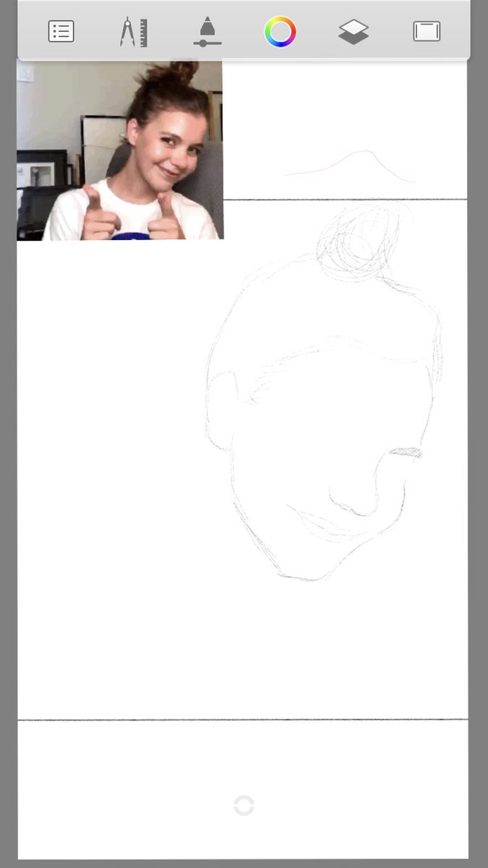Open the layers panel icon
The image size is (488, 868).
coord(354,32)
